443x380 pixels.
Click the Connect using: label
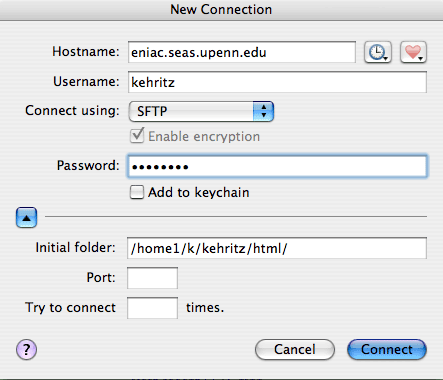tap(72, 111)
